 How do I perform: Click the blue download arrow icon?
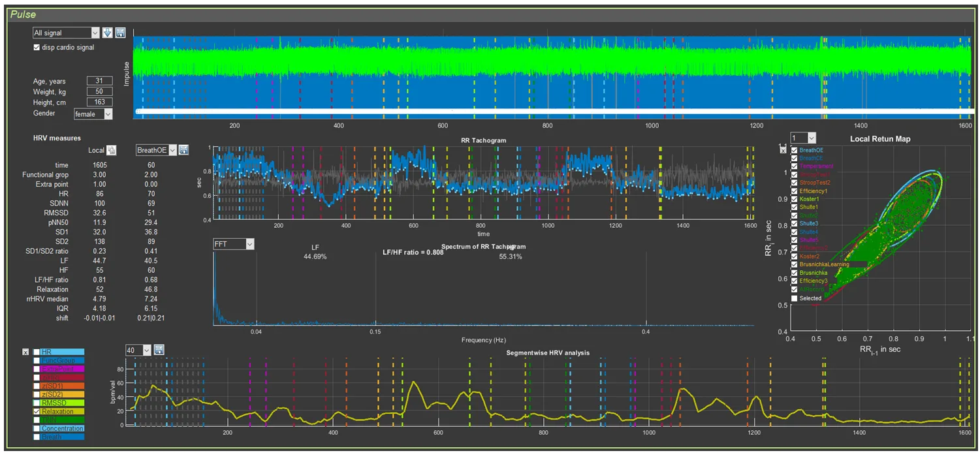(108, 33)
